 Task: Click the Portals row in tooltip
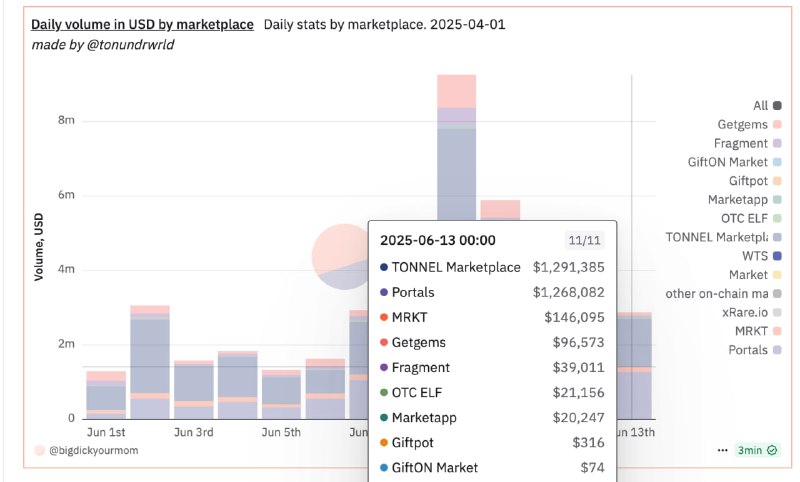pos(492,292)
